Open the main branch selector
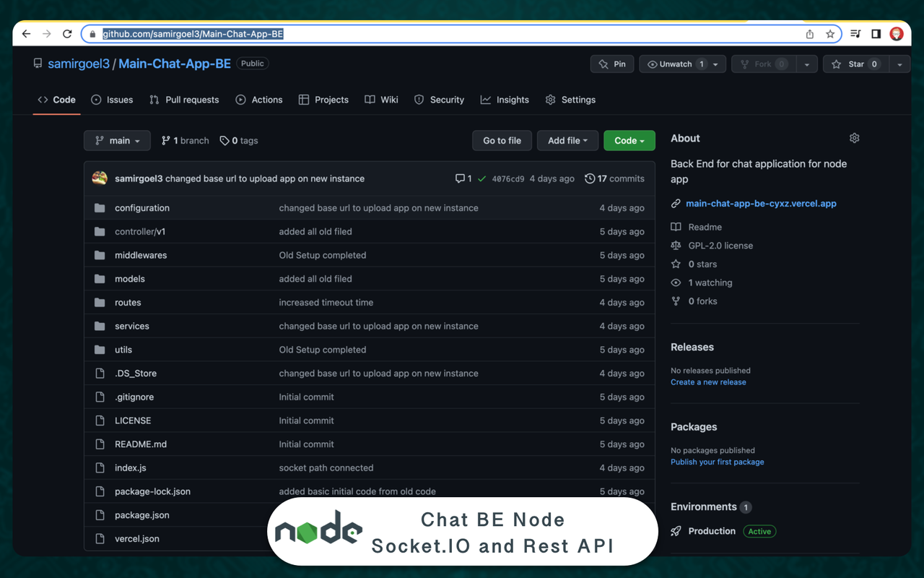The height and width of the screenshot is (578, 924). [117, 140]
